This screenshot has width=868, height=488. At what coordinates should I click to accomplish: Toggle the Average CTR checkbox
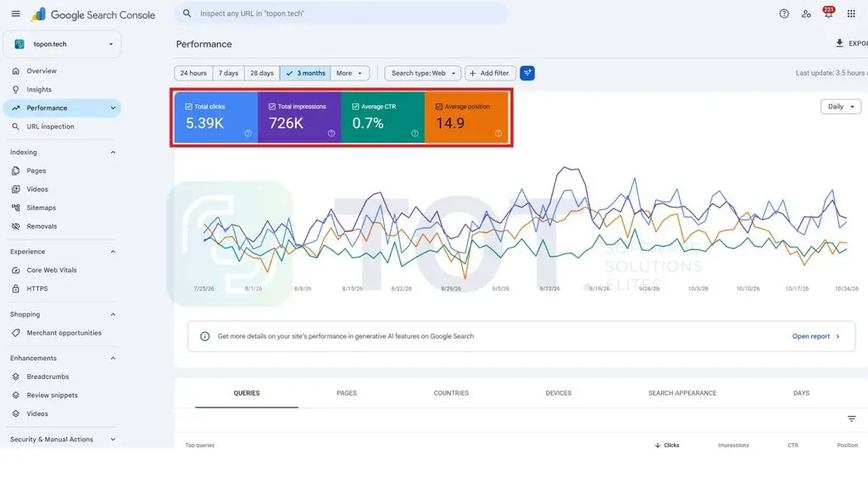pyautogui.click(x=355, y=106)
